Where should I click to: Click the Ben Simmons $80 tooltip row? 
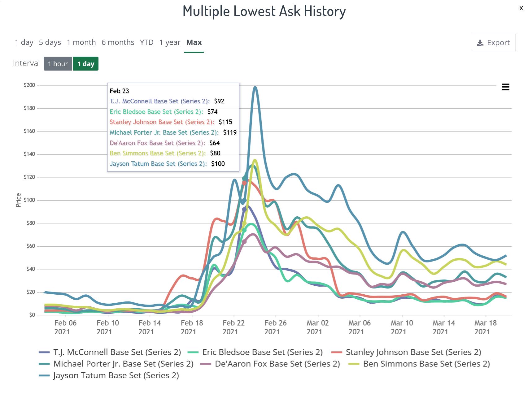coord(165,153)
